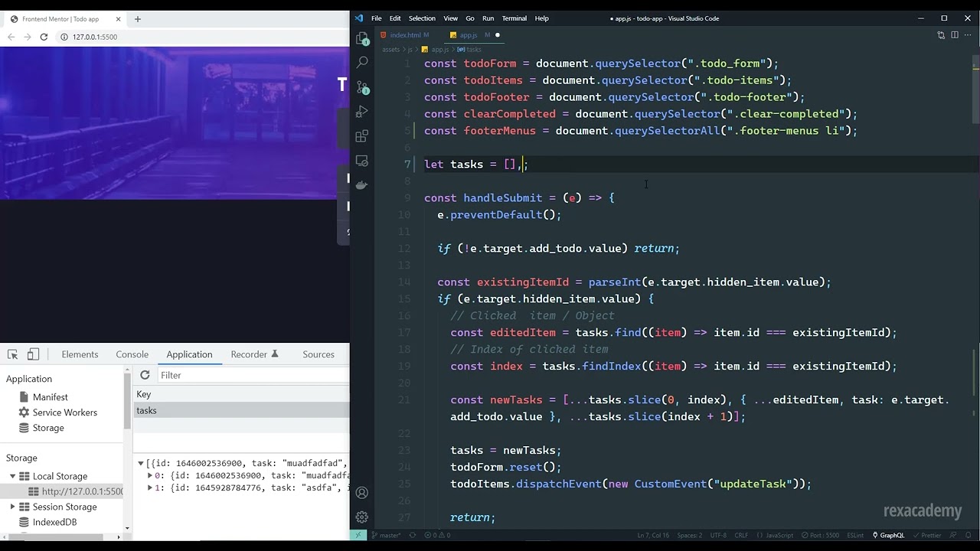Click the ESLint status bar item
The image size is (980, 551).
(x=855, y=536)
